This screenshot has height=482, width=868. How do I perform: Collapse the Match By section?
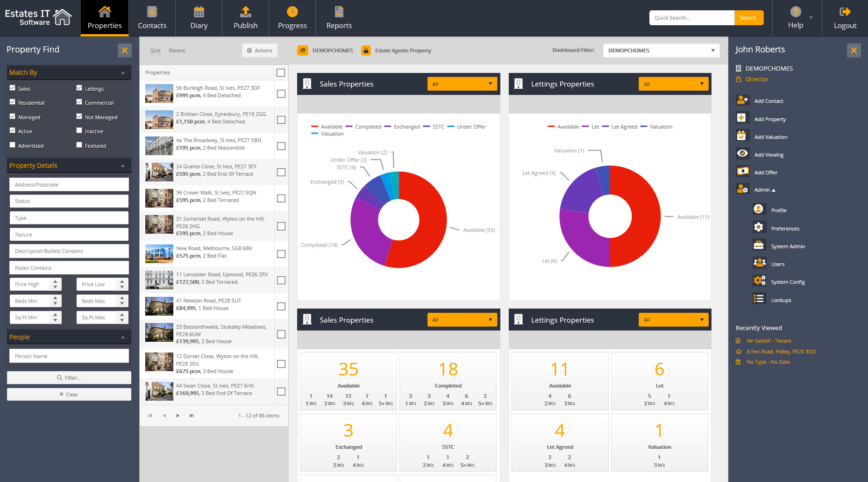[123, 72]
